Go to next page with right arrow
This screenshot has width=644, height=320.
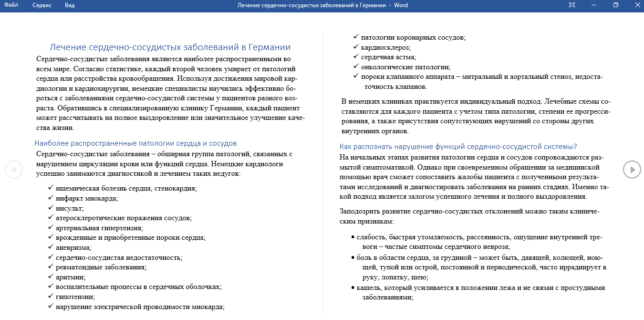tap(632, 169)
